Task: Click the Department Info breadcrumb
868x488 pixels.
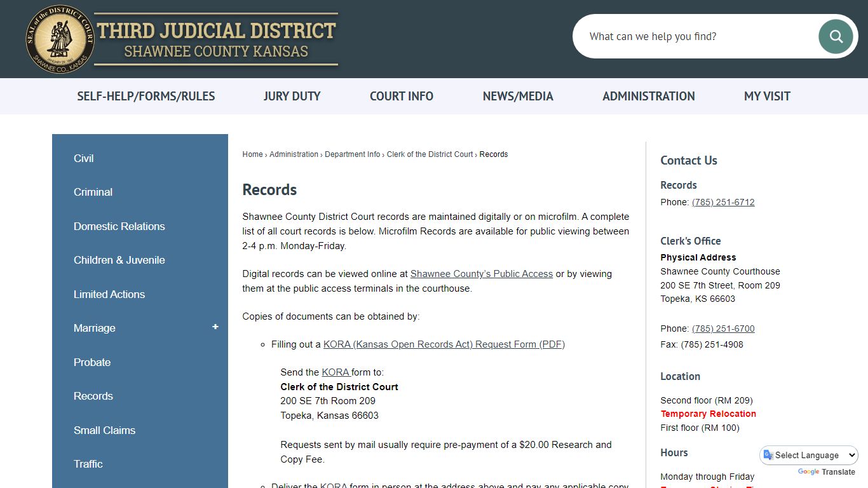Action: (x=352, y=154)
